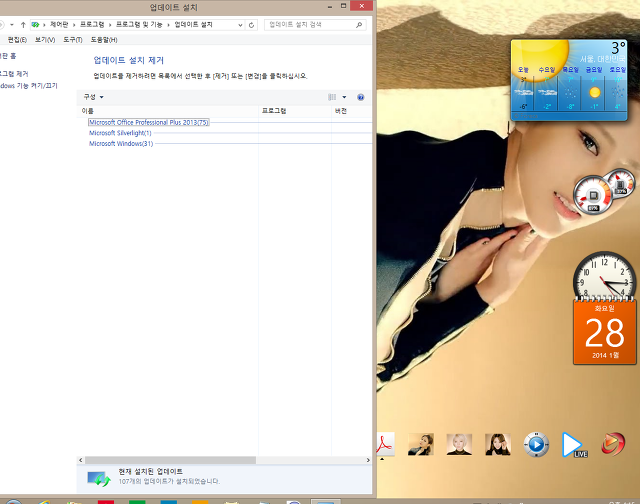Click the Windows 기능 켜기/끄기 link
The image size is (640, 504).
coord(29,86)
